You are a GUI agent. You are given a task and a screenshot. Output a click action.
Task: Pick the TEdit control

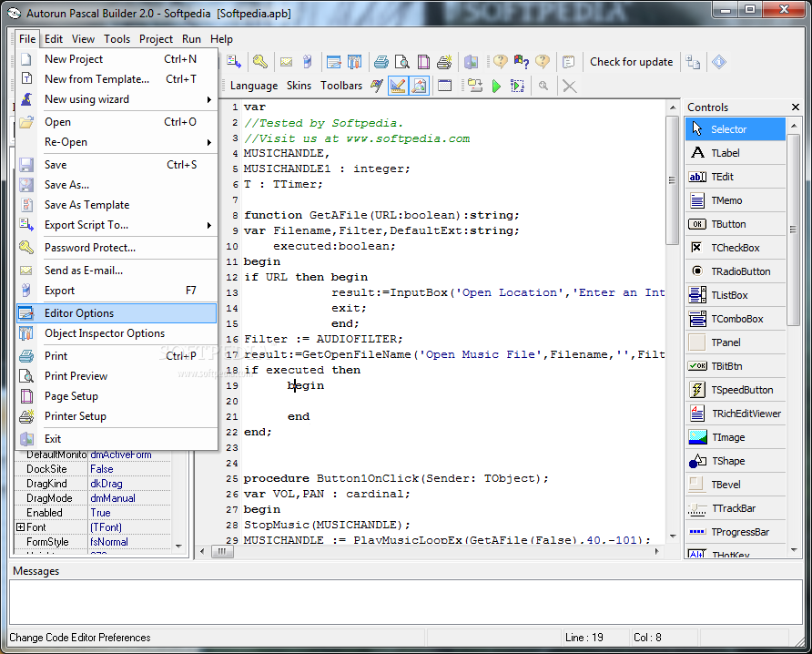(x=736, y=177)
